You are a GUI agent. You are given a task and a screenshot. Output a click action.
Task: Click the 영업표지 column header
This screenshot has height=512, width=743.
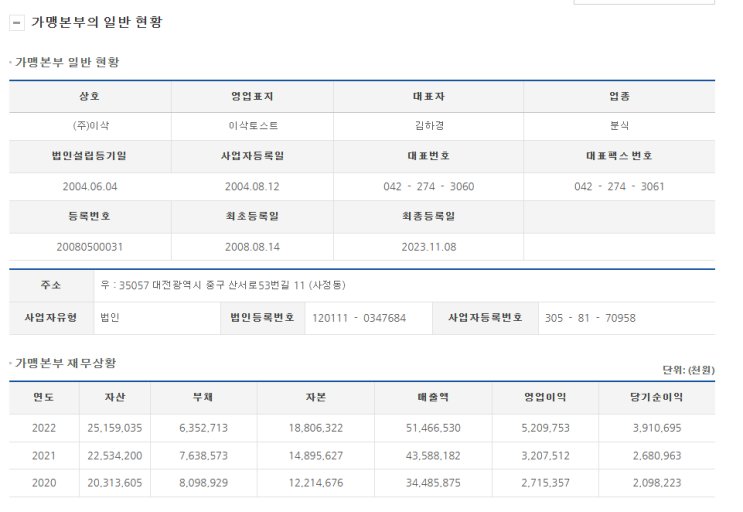click(x=252, y=96)
